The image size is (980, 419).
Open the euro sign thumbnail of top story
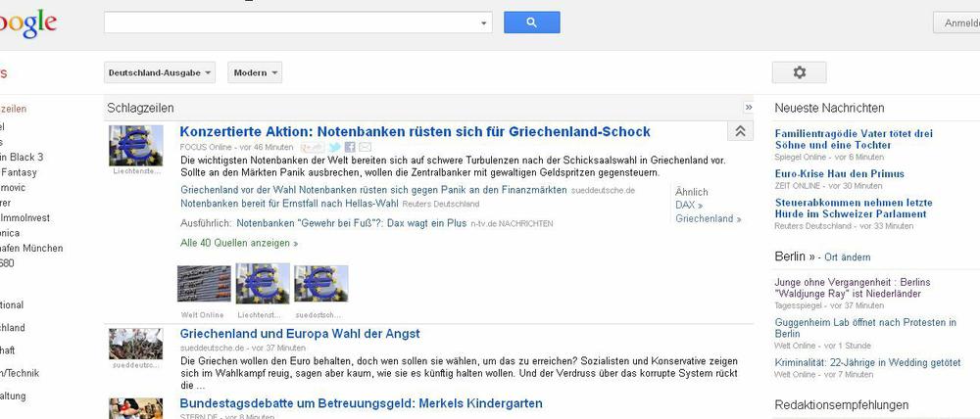pyautogui.click(x=135, y=146)
